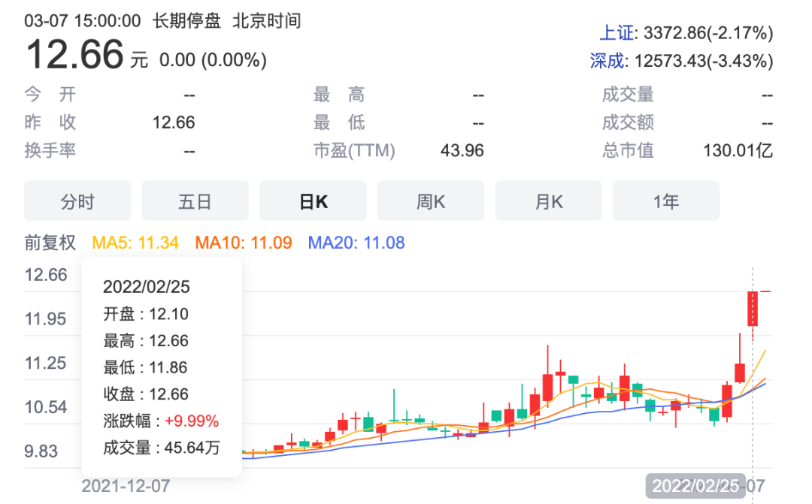Click the 市盈(TTM) value 43.96
The height and width of the screenshot is (504, 812).
pyautogui.click(x=462, y=150)
